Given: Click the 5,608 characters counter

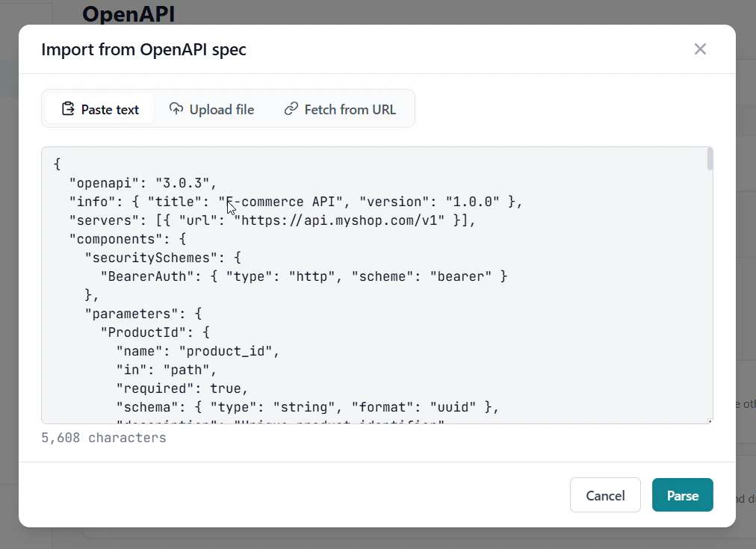Looking at the screenshot, I should point(104,438).
